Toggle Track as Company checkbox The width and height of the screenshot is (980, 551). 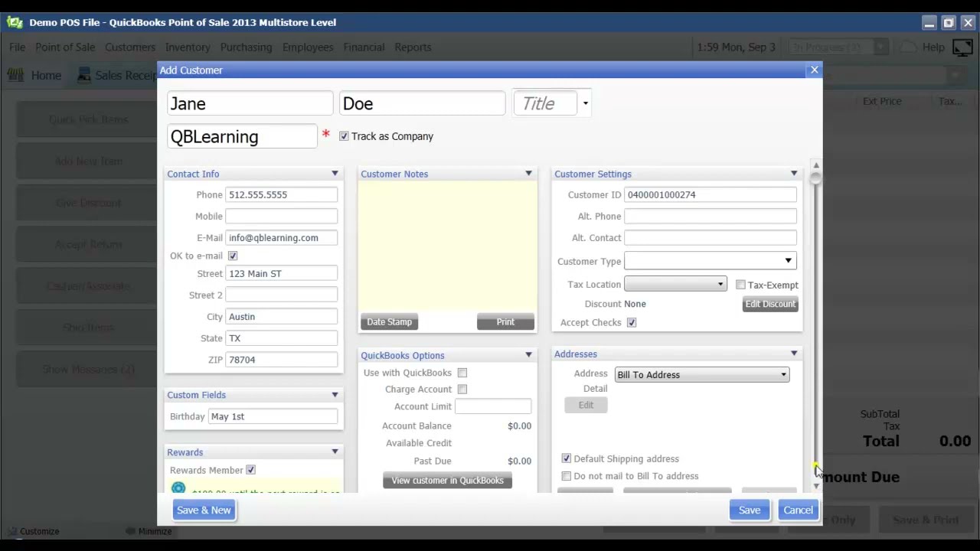344,136
